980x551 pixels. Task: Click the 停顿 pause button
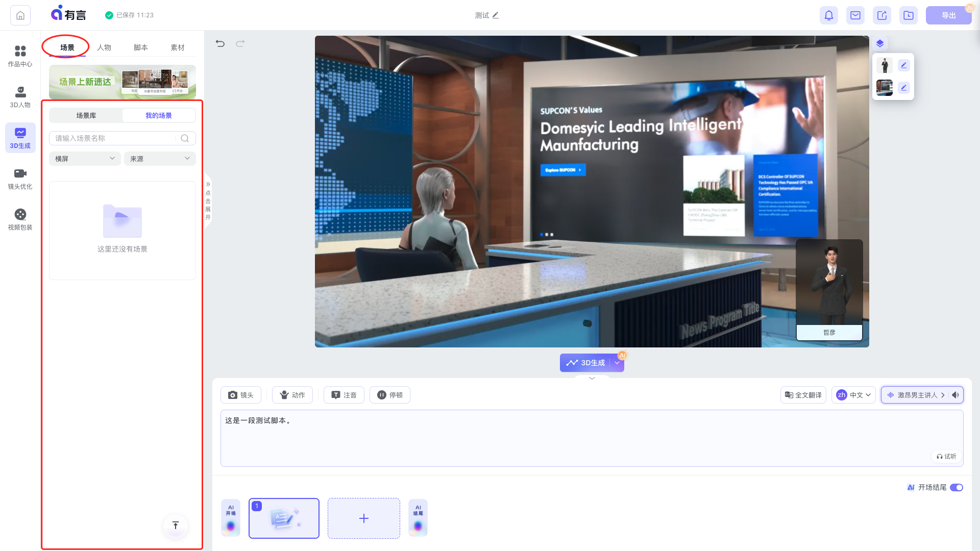[390, 395]
